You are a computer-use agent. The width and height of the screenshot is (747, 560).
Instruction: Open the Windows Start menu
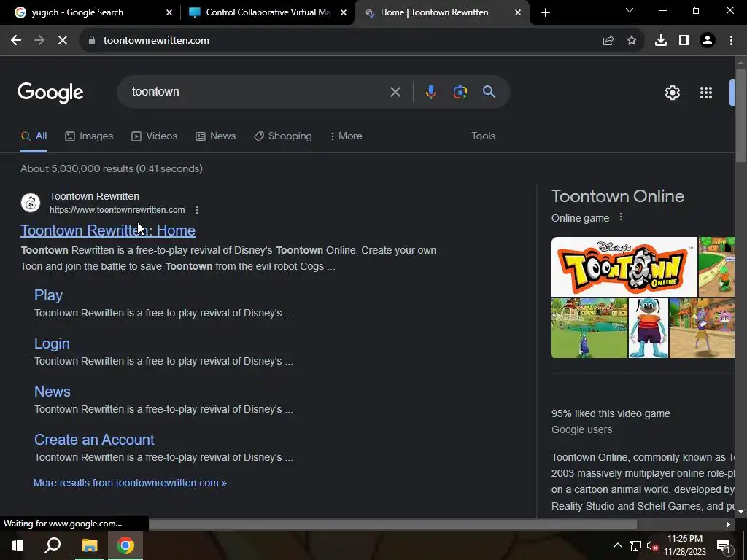point(18,545)
